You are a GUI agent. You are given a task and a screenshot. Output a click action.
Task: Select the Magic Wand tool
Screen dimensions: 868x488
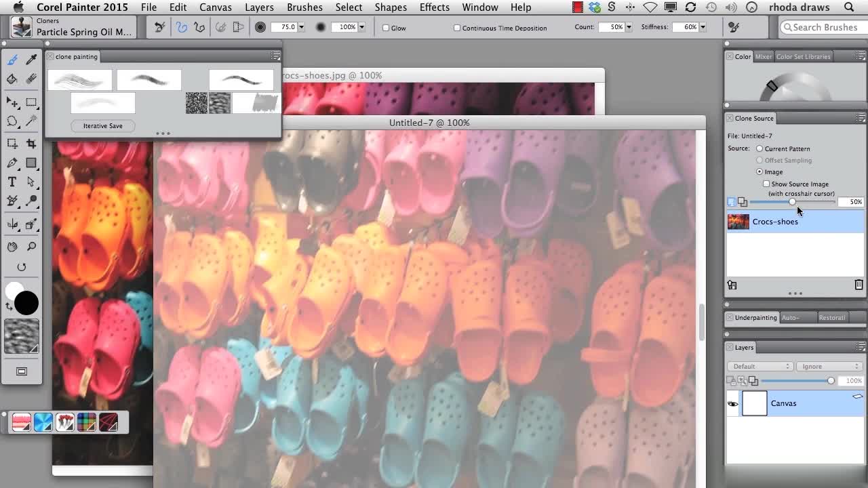pos(31,121)
